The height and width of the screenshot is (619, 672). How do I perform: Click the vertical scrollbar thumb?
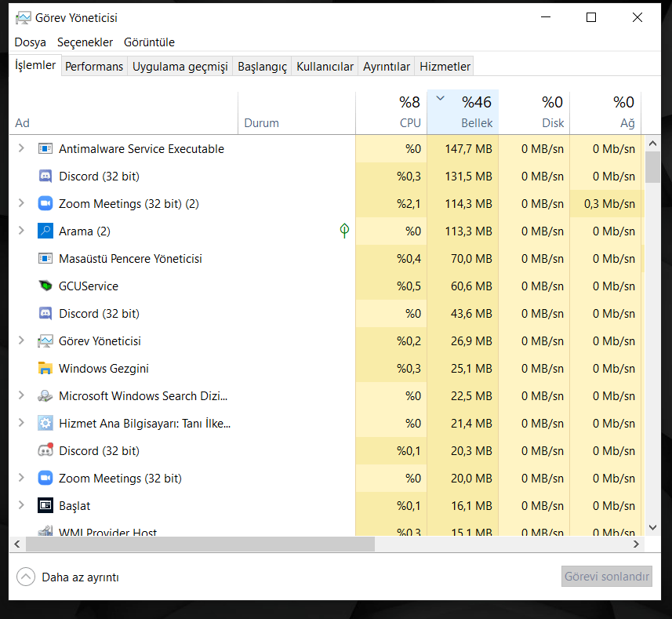click(x=652, y=167)
